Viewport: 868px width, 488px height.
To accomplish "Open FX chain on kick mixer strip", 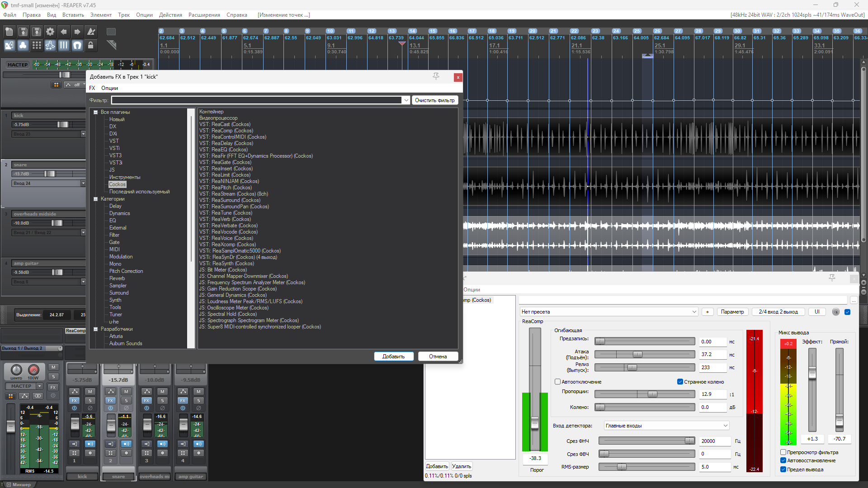I will coord(74,400).
